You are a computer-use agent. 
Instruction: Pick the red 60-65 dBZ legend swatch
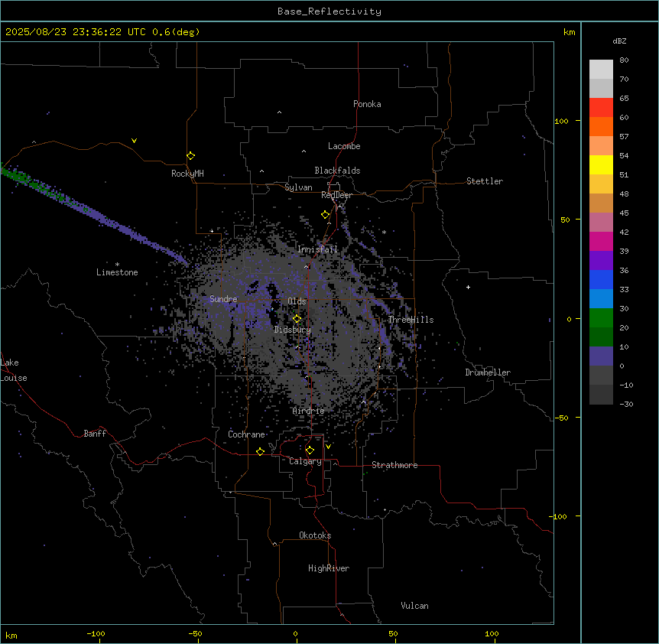tap(601, 108)
